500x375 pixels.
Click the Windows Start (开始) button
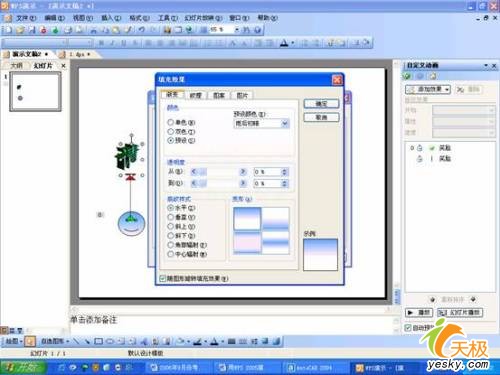pos(23,367)
